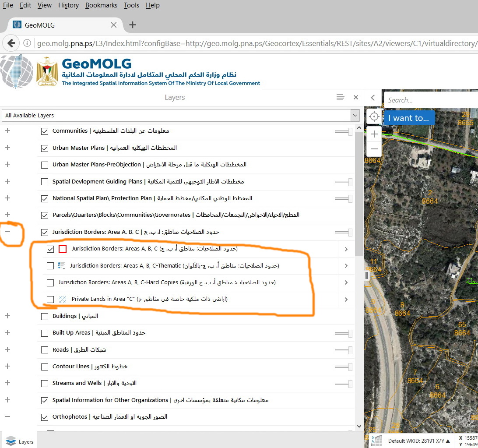Open the Help menu
The height and width of the screenshot is (448, 478).
click(x=152, y=5)
